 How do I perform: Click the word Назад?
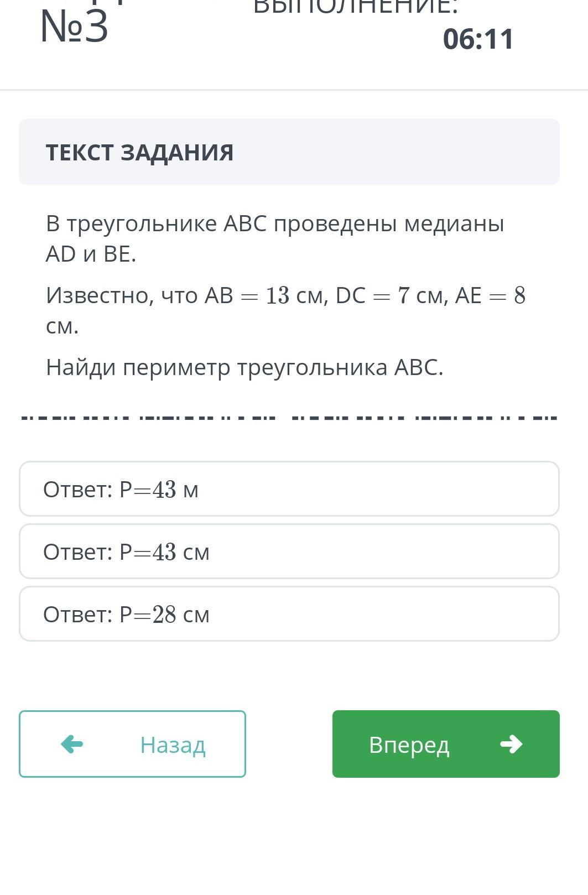pos(173,745)
